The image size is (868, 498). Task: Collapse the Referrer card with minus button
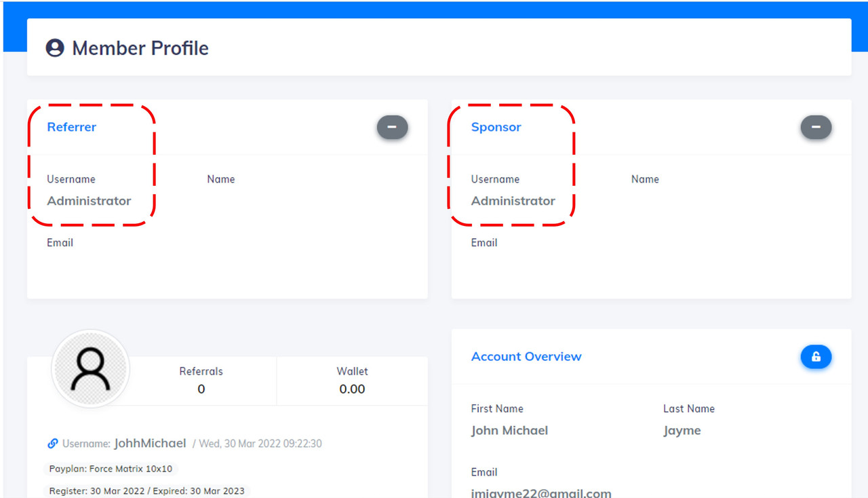click(x=393, y=127)
